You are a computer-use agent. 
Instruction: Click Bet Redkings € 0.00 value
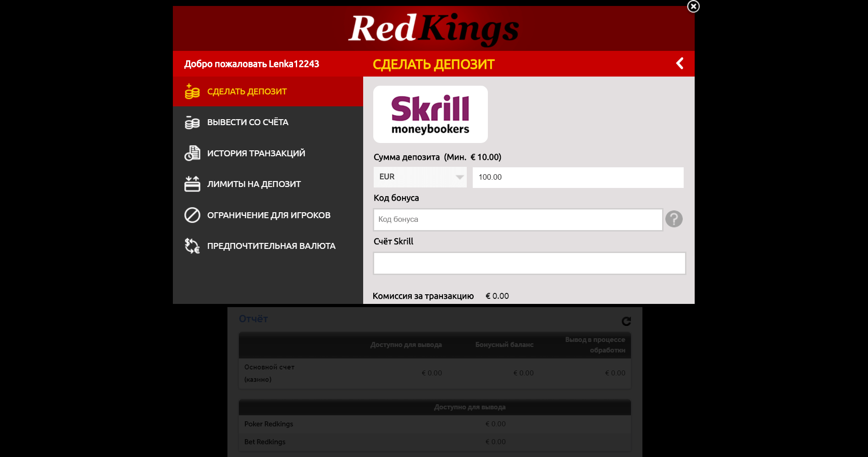click(x=496, y=442)
